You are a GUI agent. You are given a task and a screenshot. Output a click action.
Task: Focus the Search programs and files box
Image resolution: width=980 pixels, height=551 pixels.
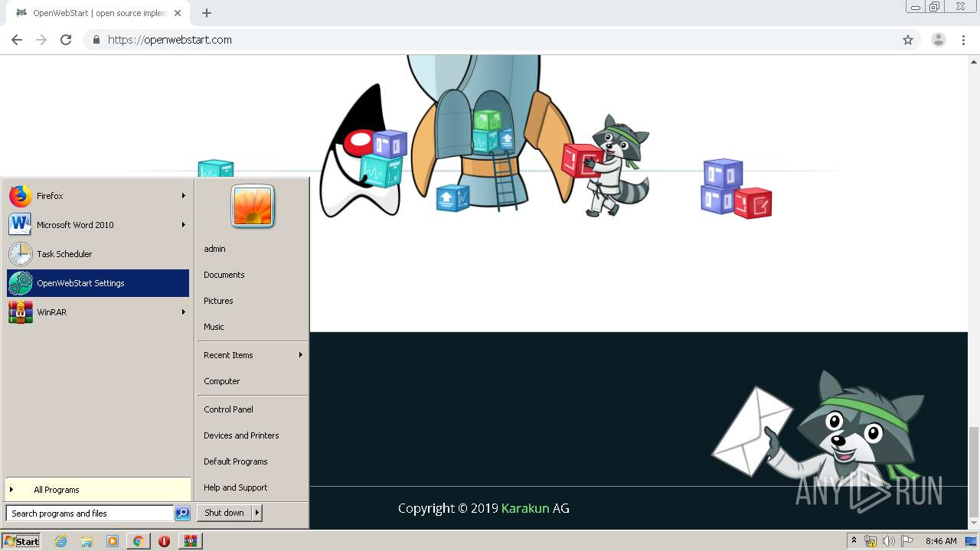coord(90,514)
